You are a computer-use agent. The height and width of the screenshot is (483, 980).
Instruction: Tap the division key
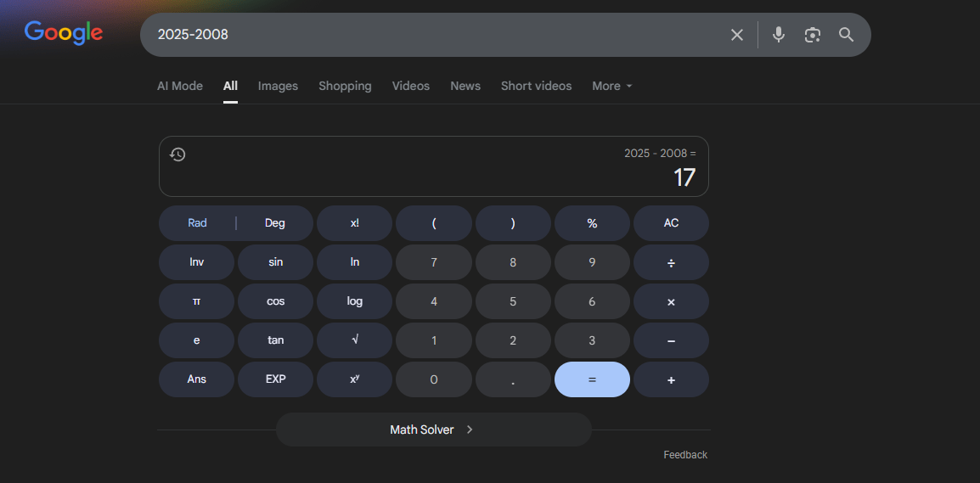tap(671, 262)
